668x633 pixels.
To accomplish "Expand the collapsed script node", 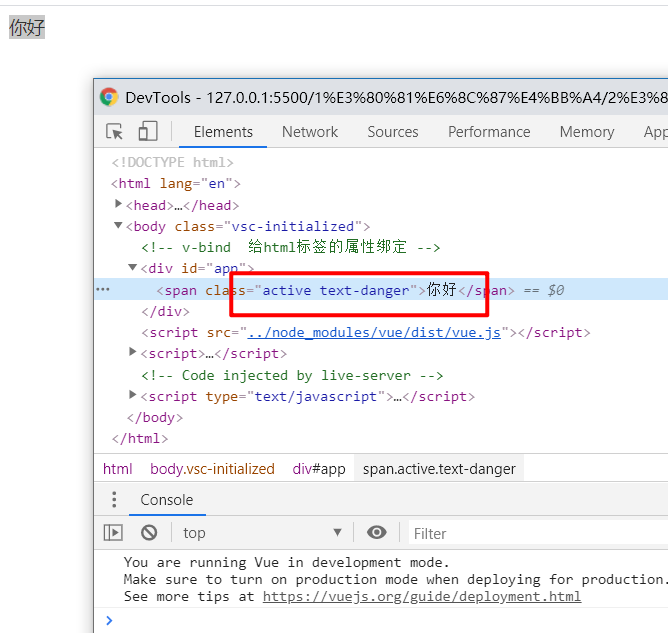I will pos(132,352).
